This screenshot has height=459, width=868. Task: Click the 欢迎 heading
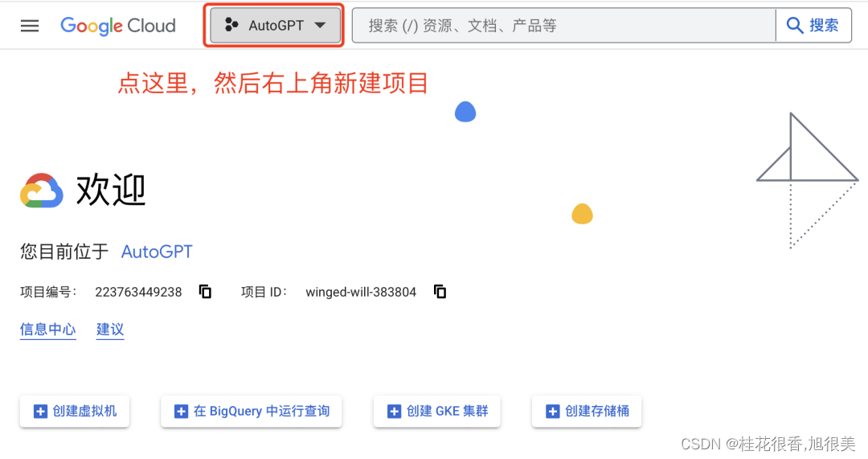coord(111,190)
